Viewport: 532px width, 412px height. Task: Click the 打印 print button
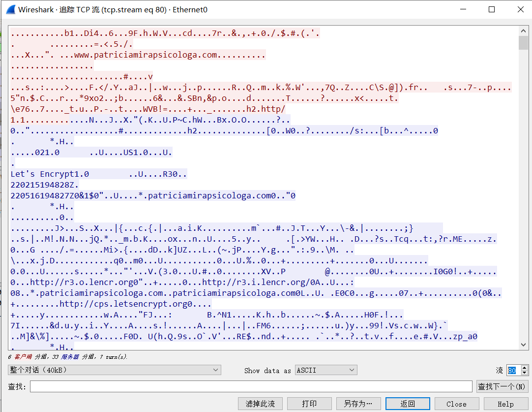point(309,404)
